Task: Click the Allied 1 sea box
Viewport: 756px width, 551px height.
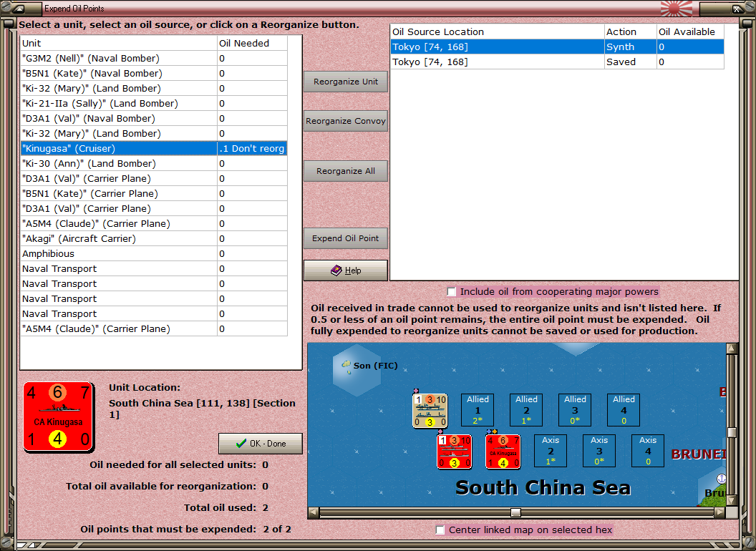Action: click(x=478, y=410)
